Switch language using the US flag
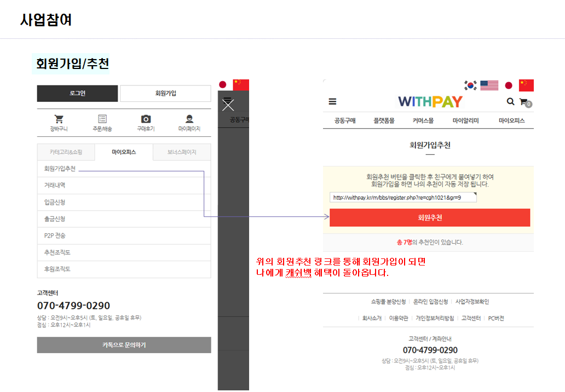Screen dimensions: 565x392 (x=489, y=85)
